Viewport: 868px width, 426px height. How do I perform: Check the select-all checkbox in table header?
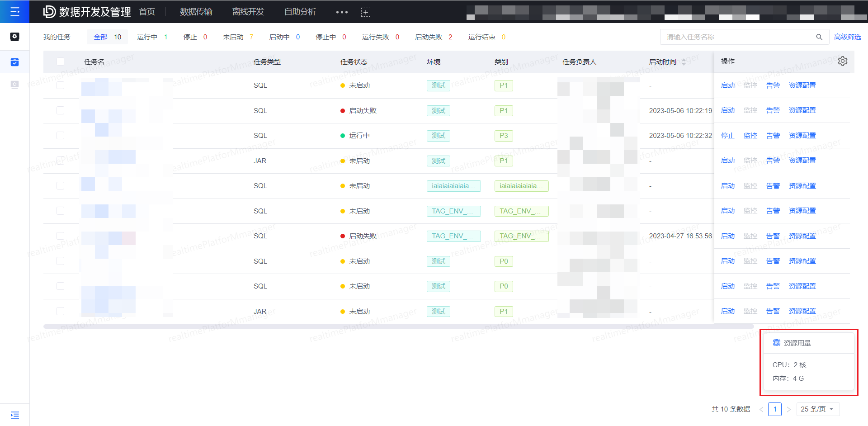(61, 62)
